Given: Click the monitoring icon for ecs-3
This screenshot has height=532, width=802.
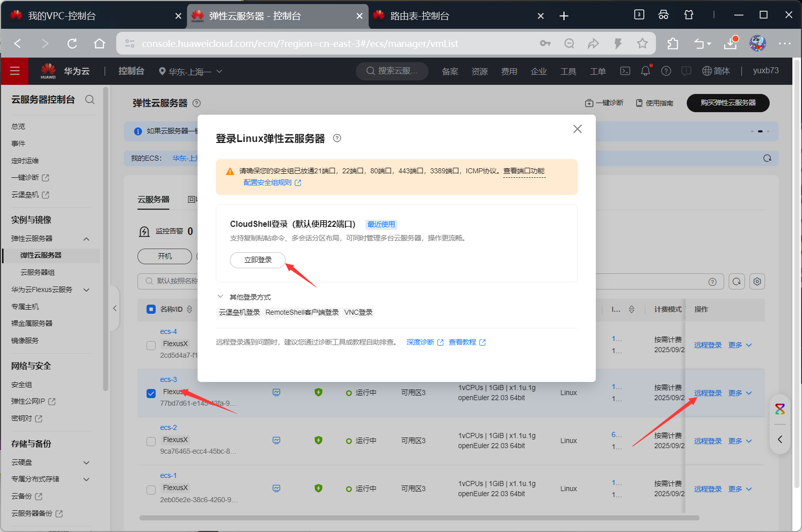Looking at the screenshot, I should click(x=276, y=392).
